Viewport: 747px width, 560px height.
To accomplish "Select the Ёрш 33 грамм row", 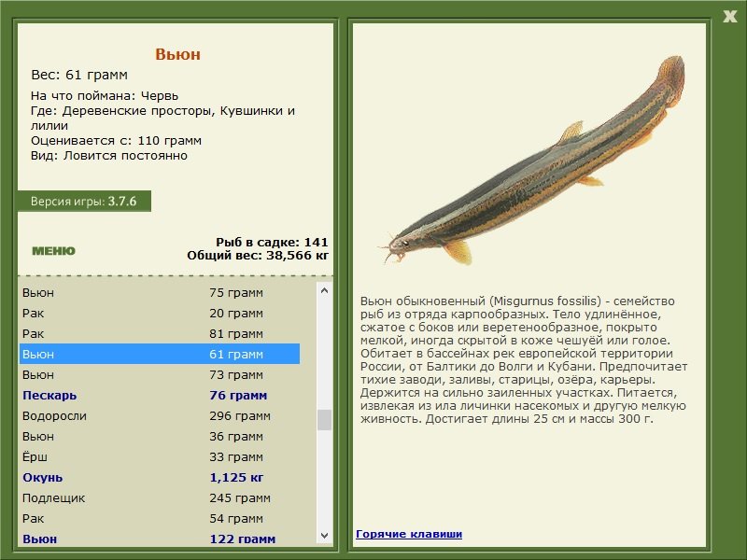I will point(160,456).
